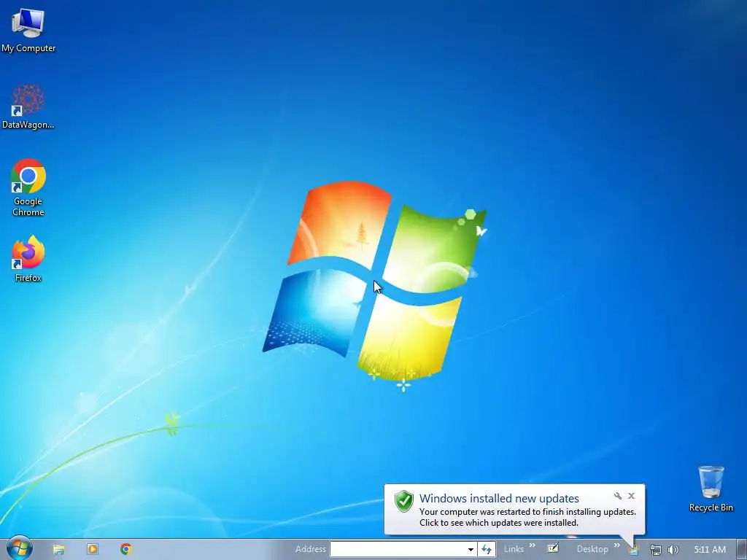Image resolution: width=747 pixels, height=560 pixels.
Task: Click the Desktop toolbar label
Action: [x=592, y=549]
